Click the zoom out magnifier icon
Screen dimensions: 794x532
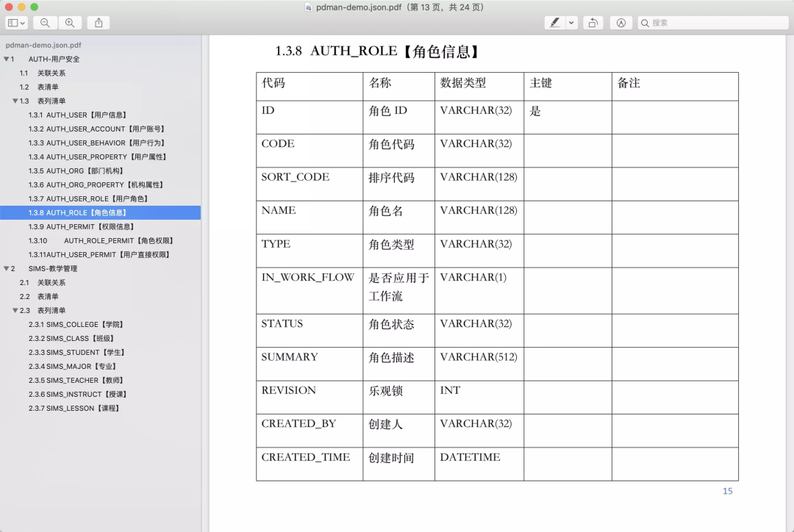point(46,23)
